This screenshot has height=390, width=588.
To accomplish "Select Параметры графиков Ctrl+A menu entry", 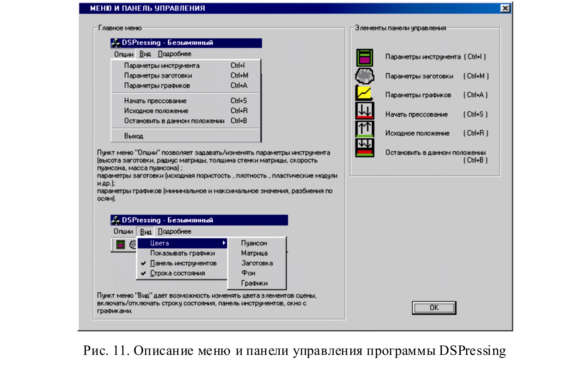I will click(x=186, y=85).
